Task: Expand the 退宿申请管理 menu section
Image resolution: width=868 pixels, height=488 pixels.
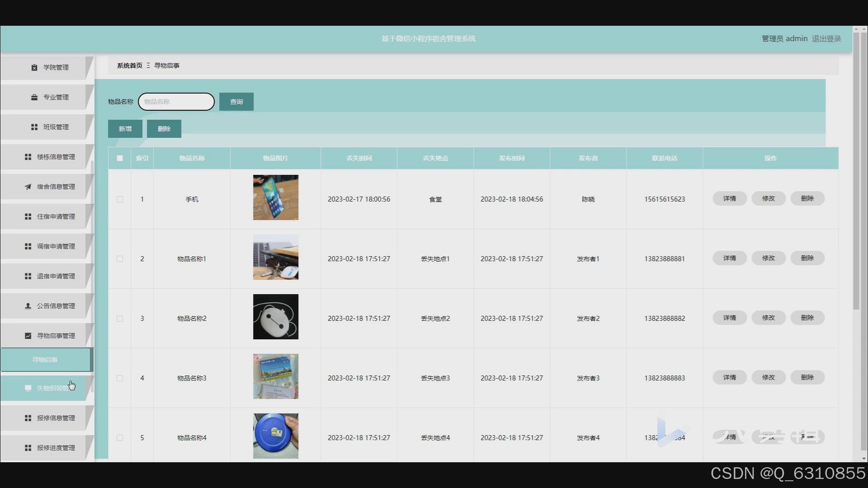Action: pos(56,276)
